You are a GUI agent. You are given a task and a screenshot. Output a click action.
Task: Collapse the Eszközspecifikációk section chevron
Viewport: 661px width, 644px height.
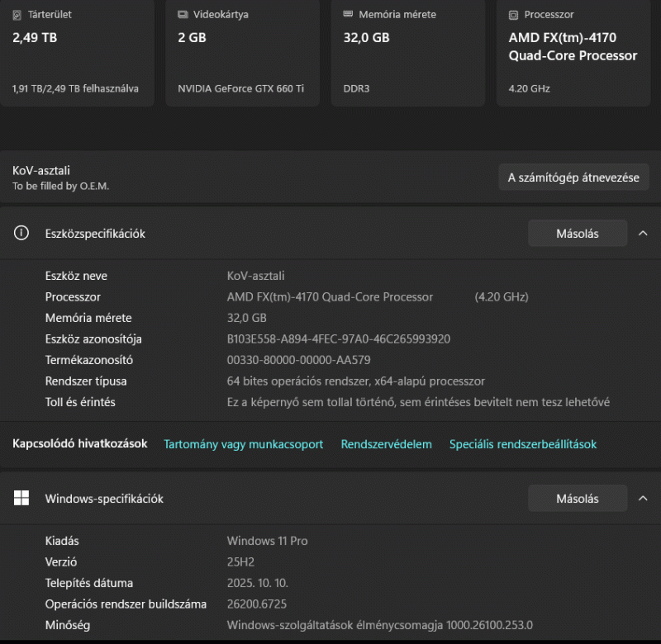(x=643, y=234)
